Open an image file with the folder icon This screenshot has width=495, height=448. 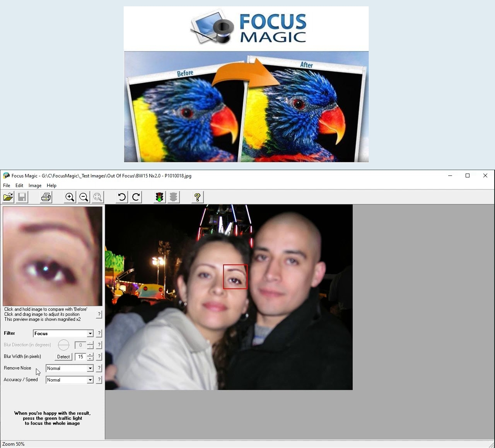click(x=8, y=197)
